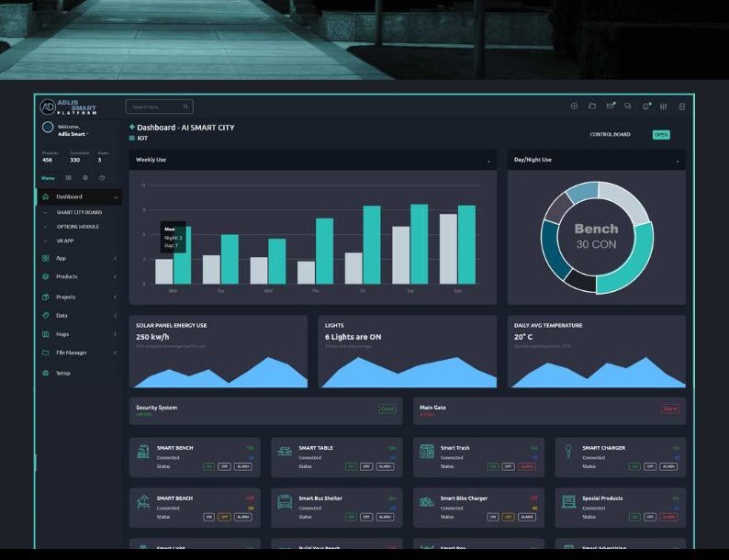
Task: Click the Adlis Smart Platform logo
Action: point(68,106)
